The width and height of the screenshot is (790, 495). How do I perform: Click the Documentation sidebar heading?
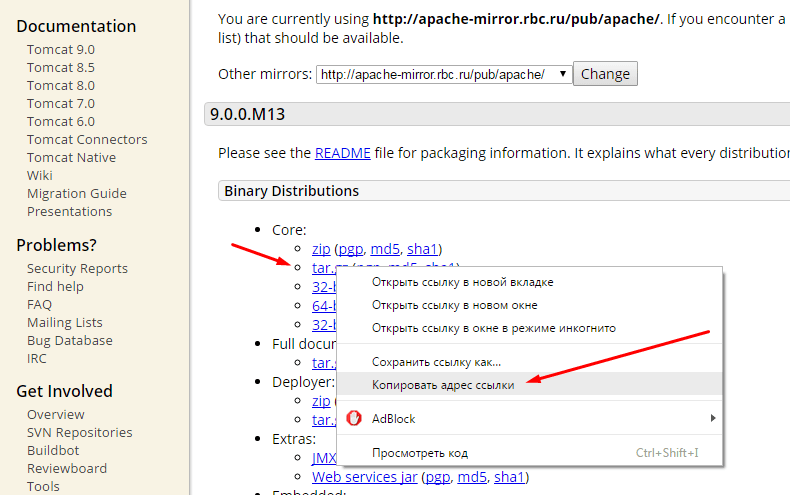76,26
